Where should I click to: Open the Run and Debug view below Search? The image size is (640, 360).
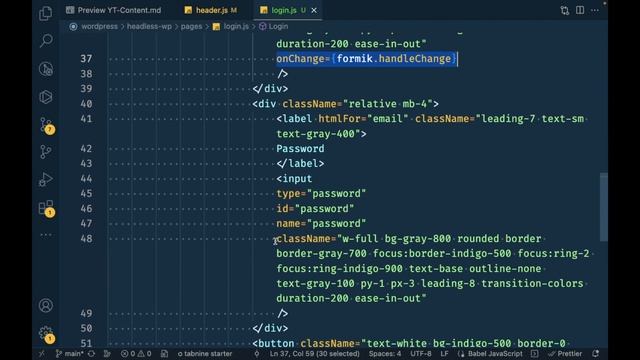point(46,69)
